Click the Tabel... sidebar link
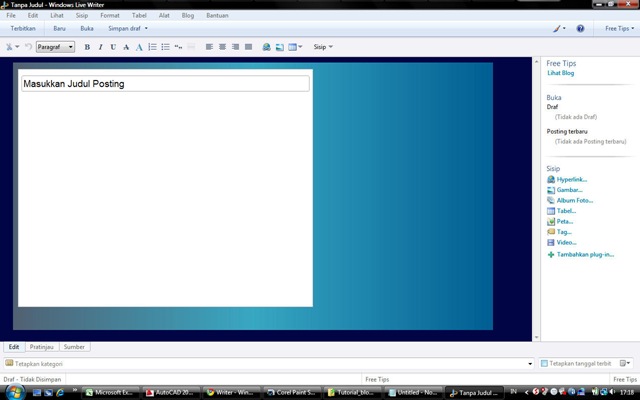 pyautogui.click(x=566, y=211)
